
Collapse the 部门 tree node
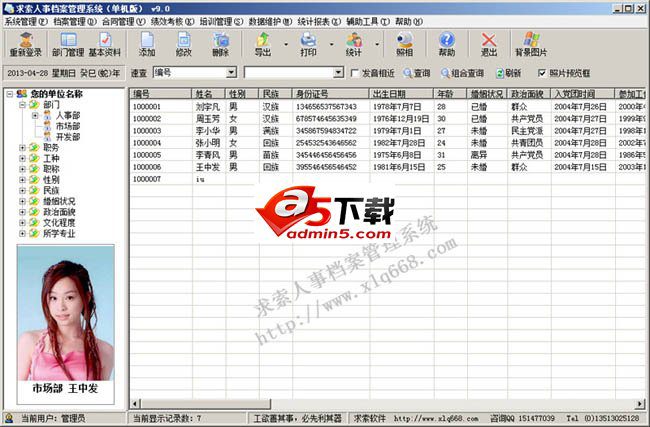click(23, 105)
